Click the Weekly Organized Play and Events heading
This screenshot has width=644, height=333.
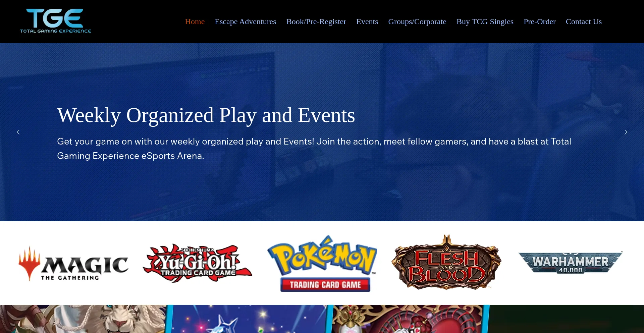206,115
